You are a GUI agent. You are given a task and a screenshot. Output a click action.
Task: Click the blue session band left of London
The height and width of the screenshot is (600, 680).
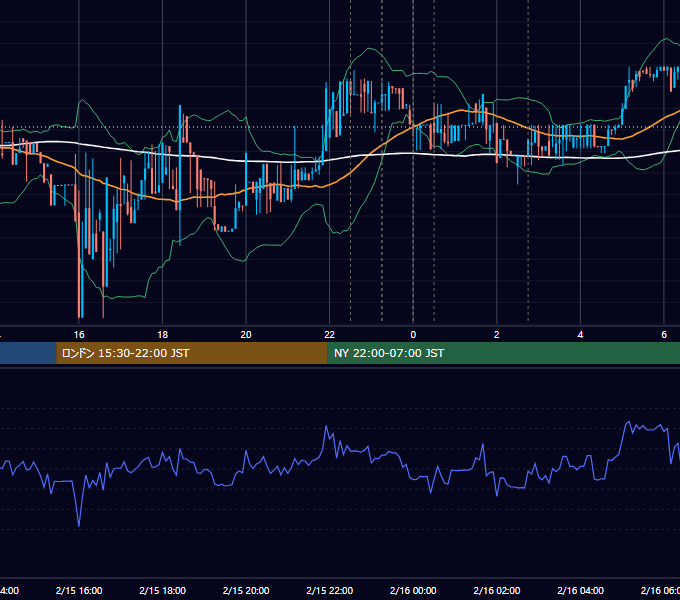click(28, 353)
